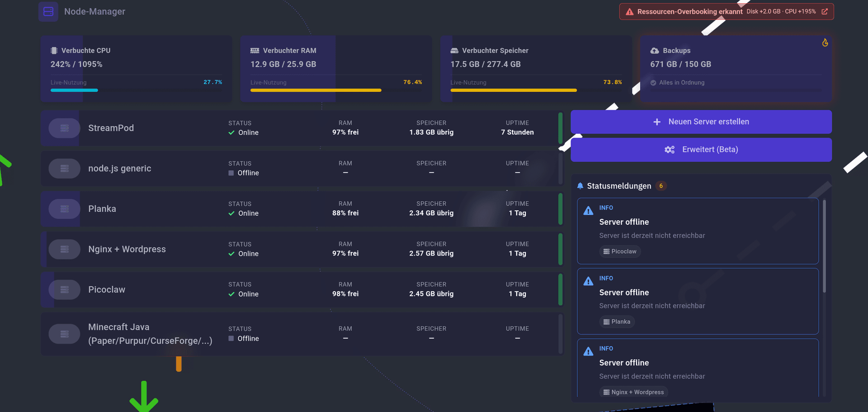
Task: Click Picoclaw 98% frei RAM value
Action: tap(345, 294)
